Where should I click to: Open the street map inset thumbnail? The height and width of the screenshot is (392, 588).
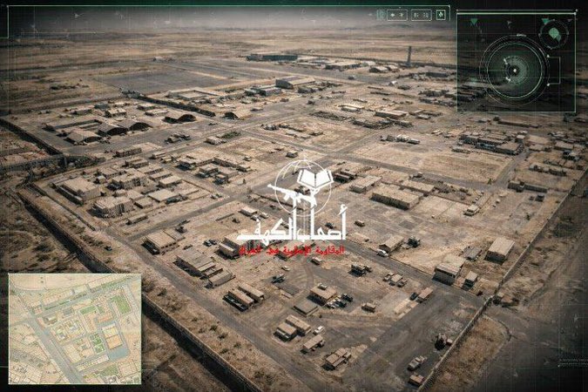pyautogui.click(x=75, y=329)
